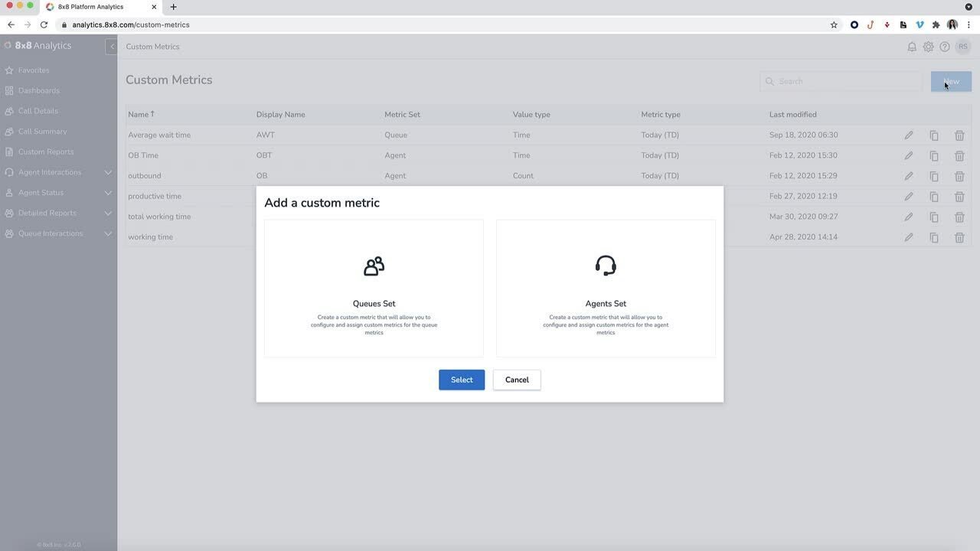Expand Queue Interactions section
980x551 pixels.
point(58,233)
